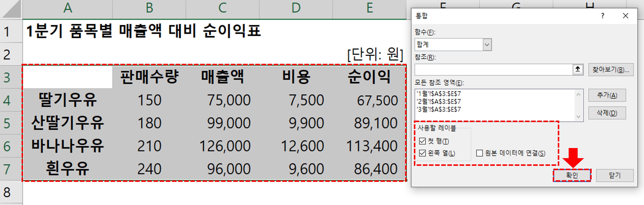Click the cell with value 113,400
The width and height of the screenshot is (644, 205).
[x=370, y=146]
